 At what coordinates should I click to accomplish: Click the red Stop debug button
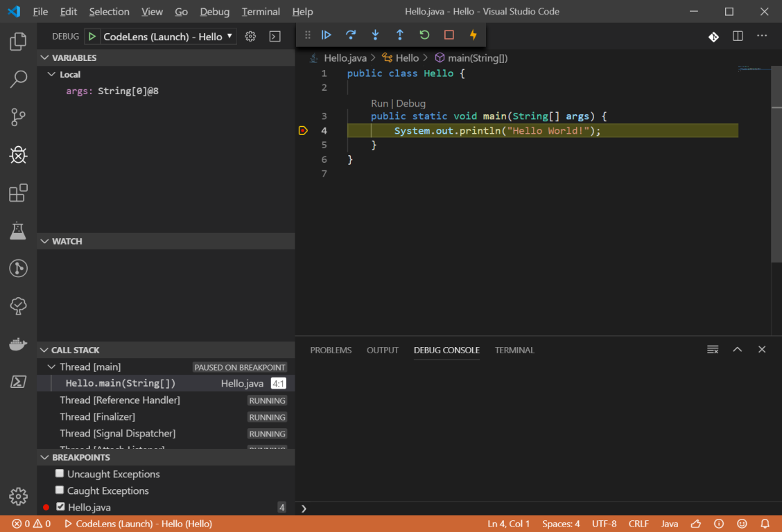pos(449,35)
